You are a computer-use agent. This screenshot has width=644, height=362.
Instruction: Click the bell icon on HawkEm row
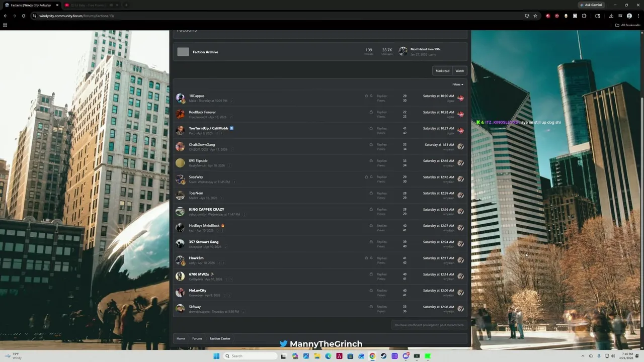point(371,258)
